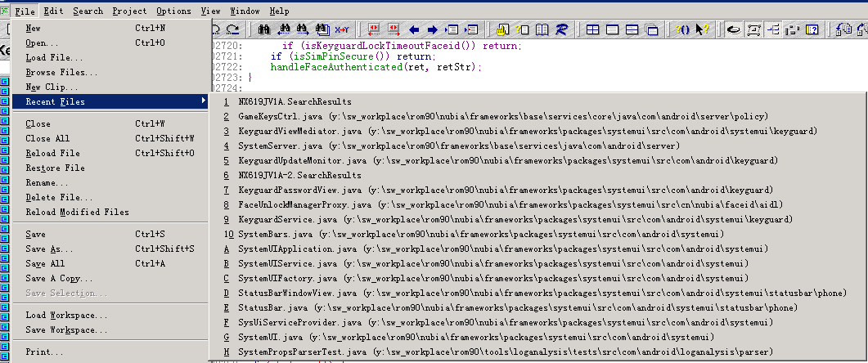Viewport: 868px width, 363px height.
Task: Toggle the oval panel toolbar button
Action: [x=734, y=29]
